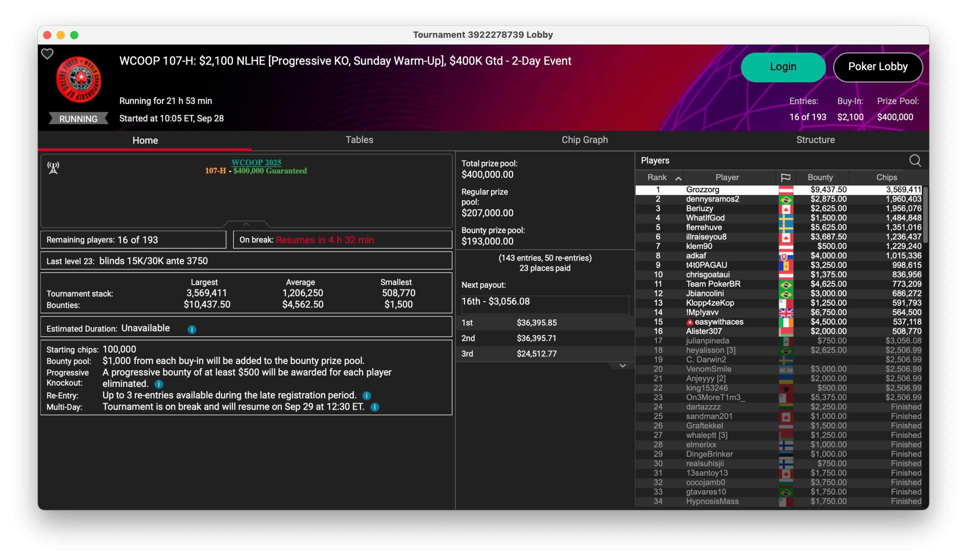967x560 pixels.
Task: Click info icon after progressive knockout text
Action: coord(159,384)
